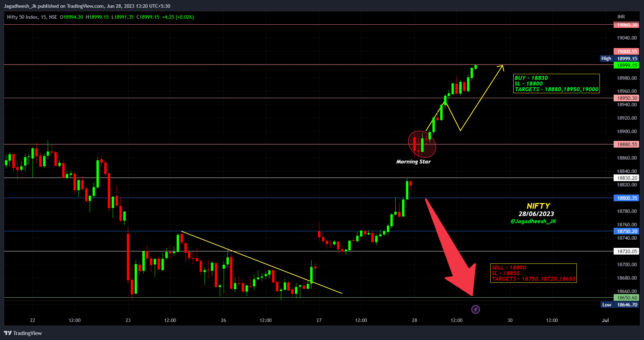Viewport: 644px width, 340px height.
Task: Click the 28/06/2023 date text
Action: [536, 214]
